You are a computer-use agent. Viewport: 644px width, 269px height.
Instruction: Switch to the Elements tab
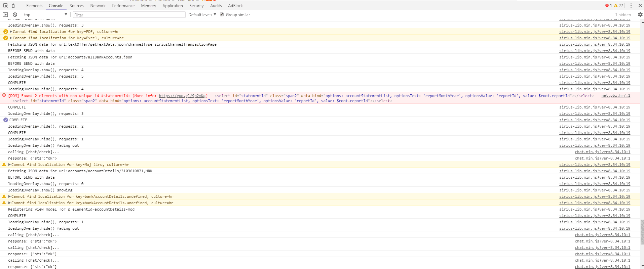(x=34, y=6)
